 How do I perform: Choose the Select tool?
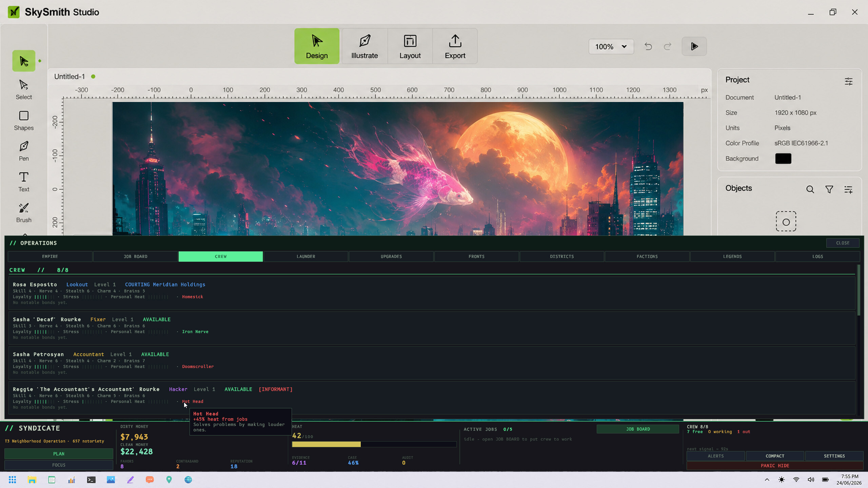click(24, 89)
